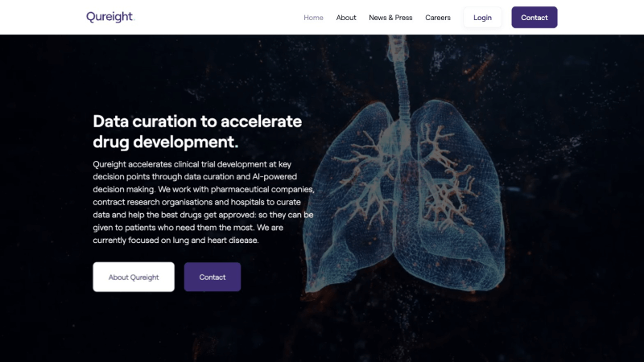Click the purple Contact button in the header
The height and width of the screenshot is (362, 644).
click(534, 18)
